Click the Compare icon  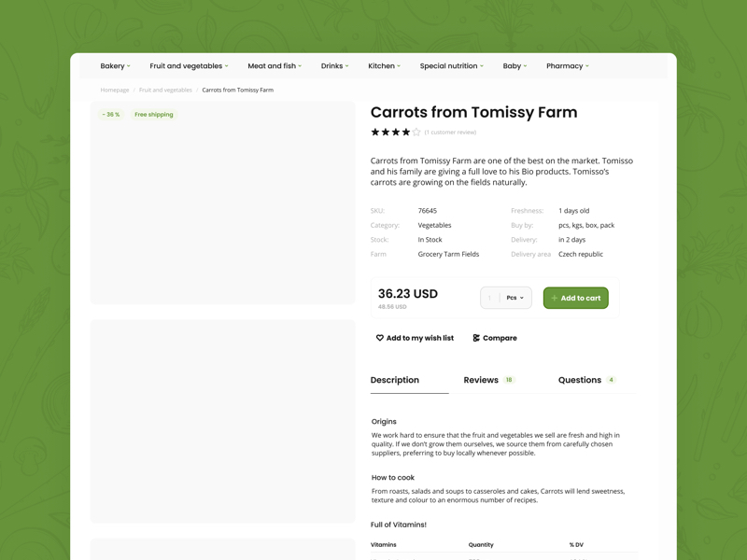coord(476,338)
